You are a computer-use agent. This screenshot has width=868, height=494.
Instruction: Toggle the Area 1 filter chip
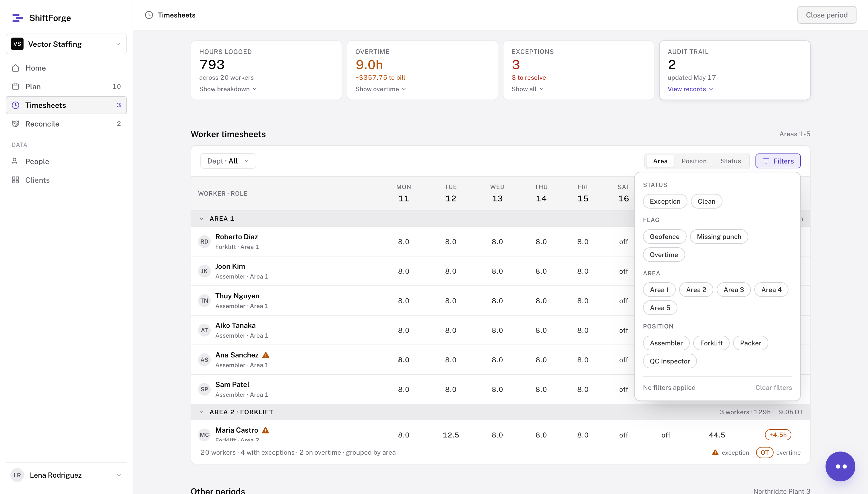pos(659,289)
